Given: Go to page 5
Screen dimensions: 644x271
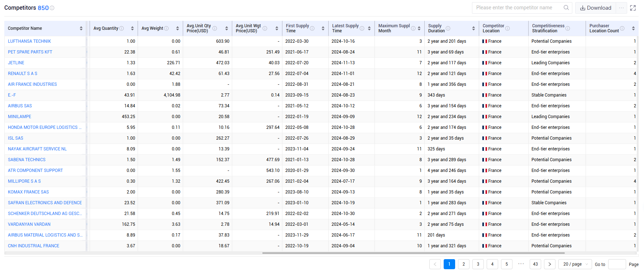Looking at the screenshot, I should pyautogui.click(x=507, y=264).
